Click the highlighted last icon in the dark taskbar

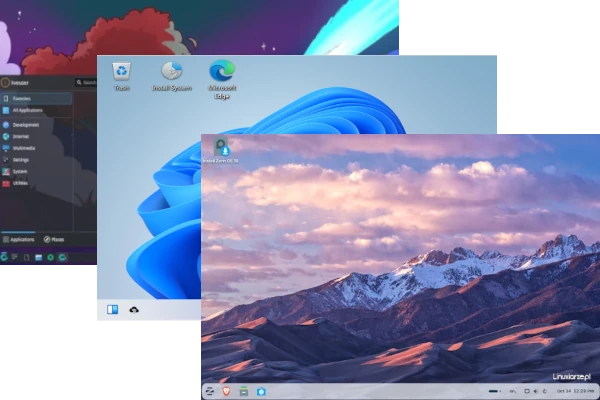click(x=62, y=258)
